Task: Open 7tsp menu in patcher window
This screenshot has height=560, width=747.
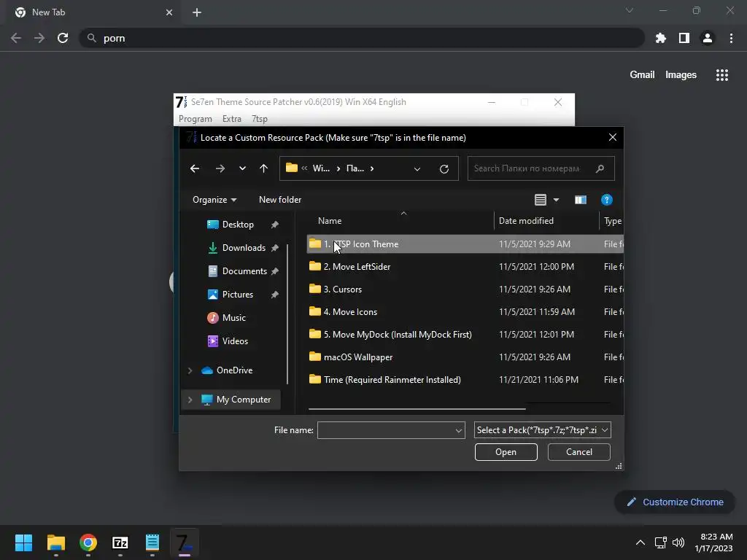Action: coord(260,119)
